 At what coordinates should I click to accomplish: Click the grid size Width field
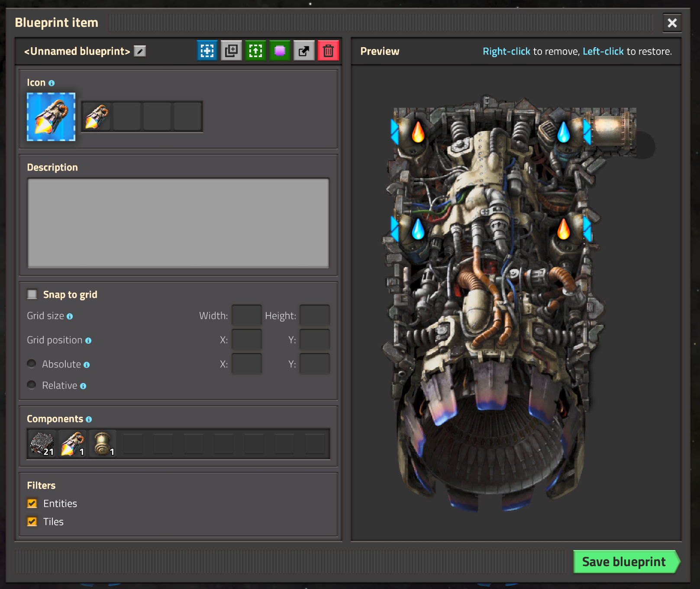(x=246, y=315)
